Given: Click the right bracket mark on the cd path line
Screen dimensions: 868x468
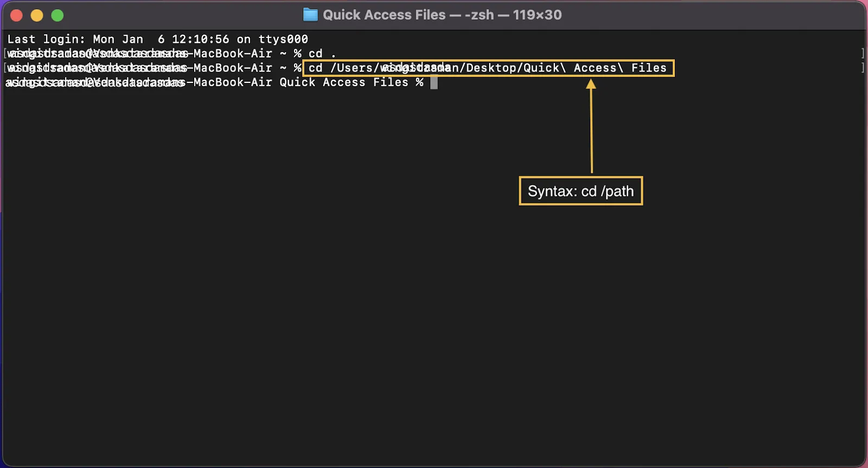Looking at the screenshot, I should point(862,67).
